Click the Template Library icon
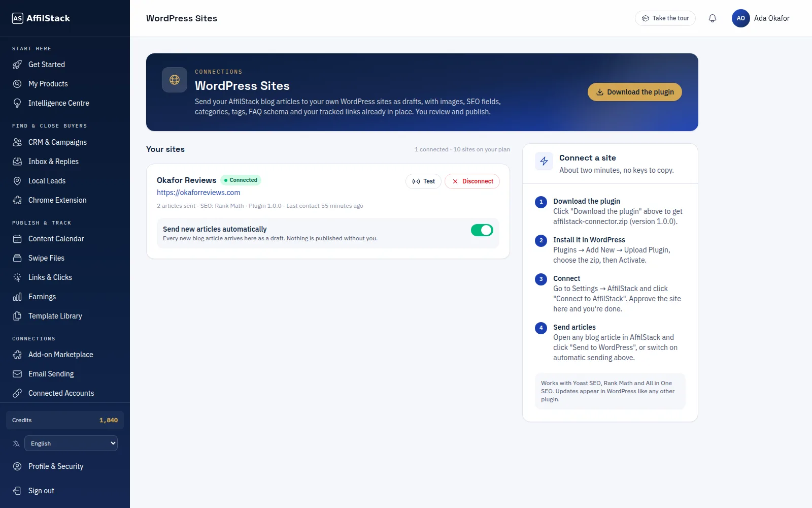 point(17,316)
